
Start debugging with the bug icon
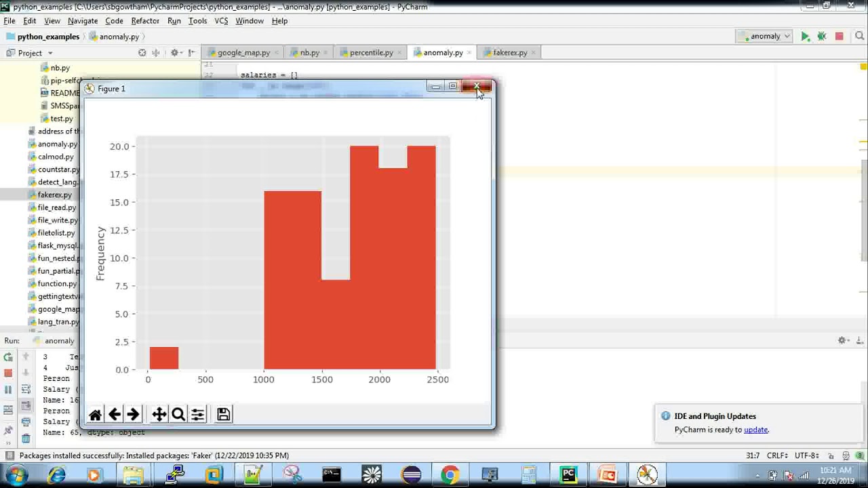point(822,37)
